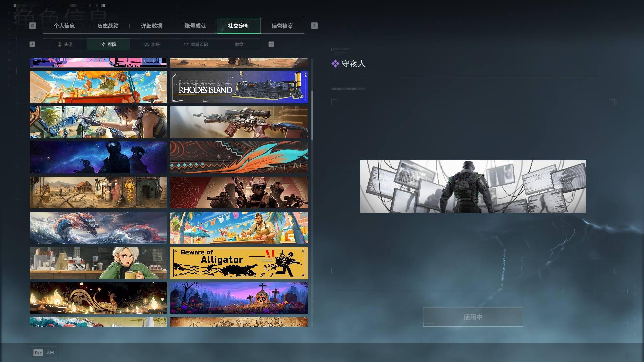Click the dog tag list scrollbar

[312, 115]
